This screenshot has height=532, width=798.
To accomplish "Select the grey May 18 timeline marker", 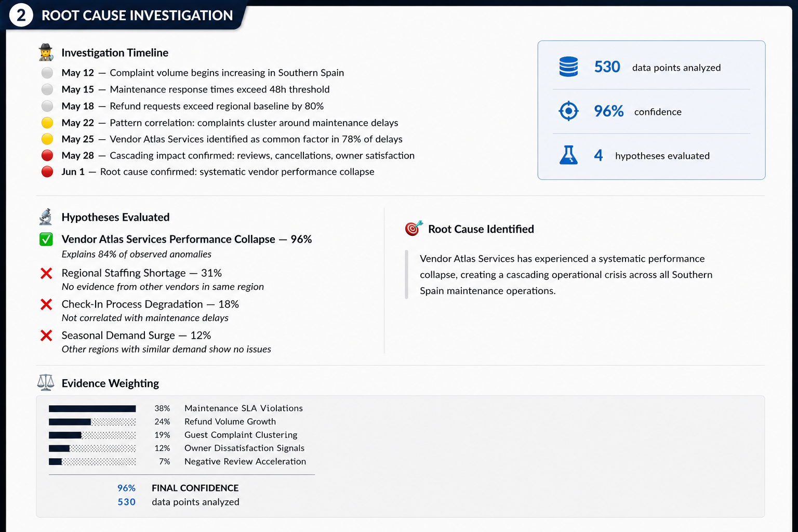I will (x=47, y=106).
